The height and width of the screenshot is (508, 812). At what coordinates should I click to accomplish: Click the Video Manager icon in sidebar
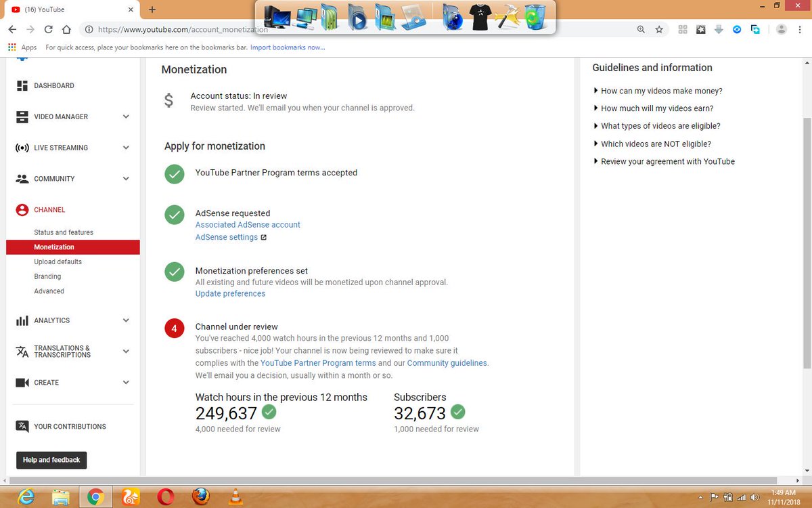coord(22,117)
